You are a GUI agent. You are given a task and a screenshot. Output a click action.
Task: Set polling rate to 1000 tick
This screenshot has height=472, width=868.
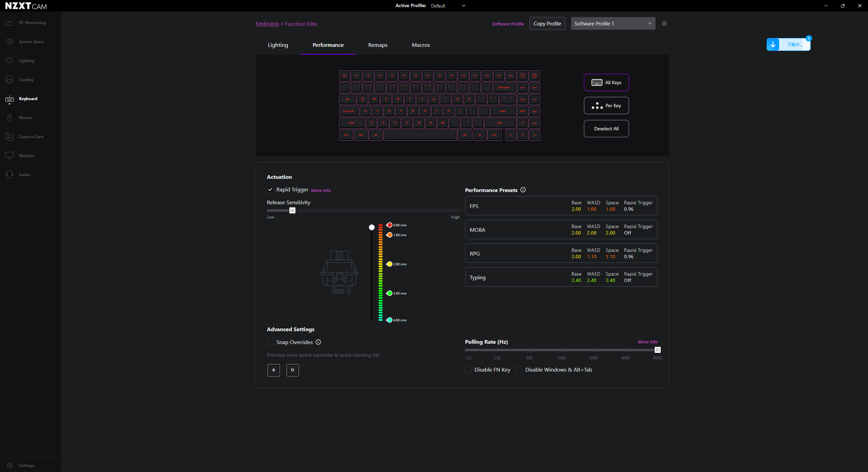pos(561,350)
